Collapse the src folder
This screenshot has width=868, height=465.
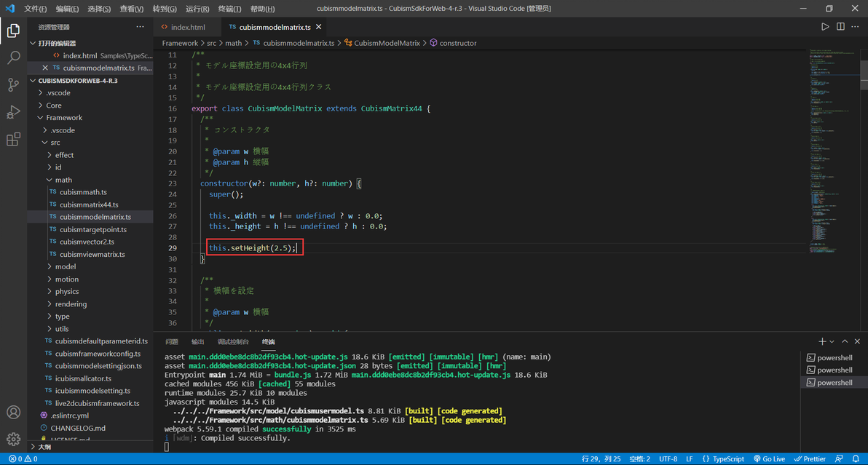pos(90,143)
